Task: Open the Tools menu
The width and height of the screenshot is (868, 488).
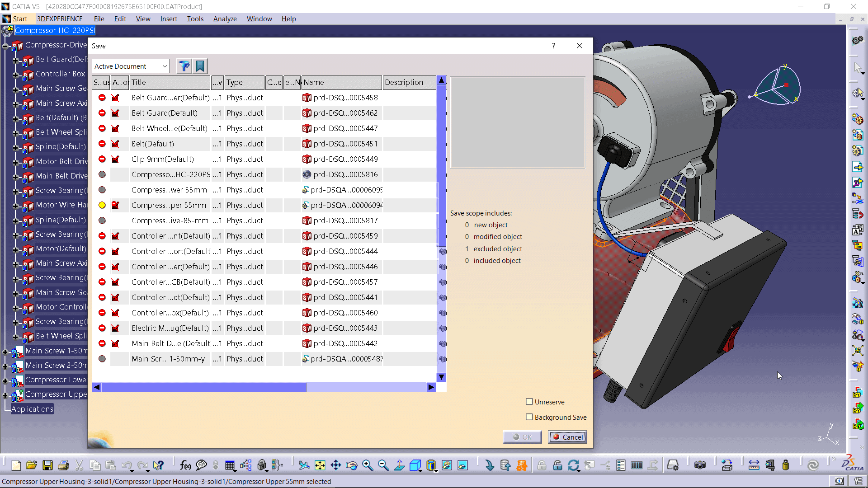Action: [x=195, y=19]
